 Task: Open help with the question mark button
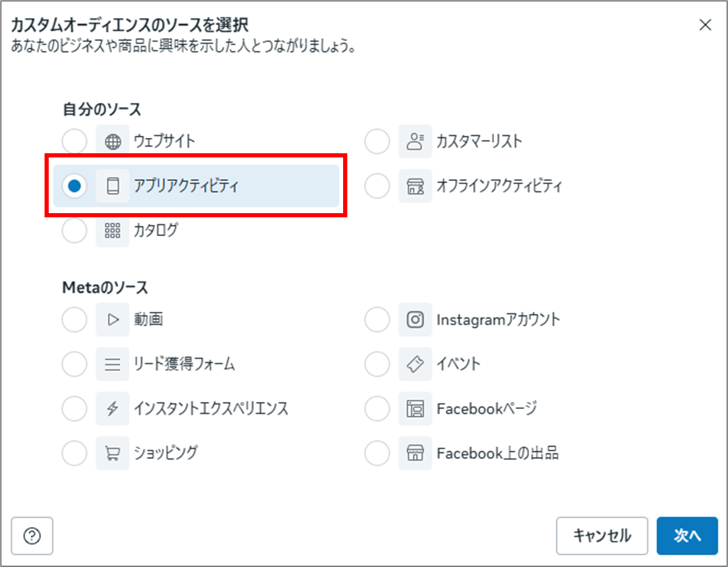(32, 536)
